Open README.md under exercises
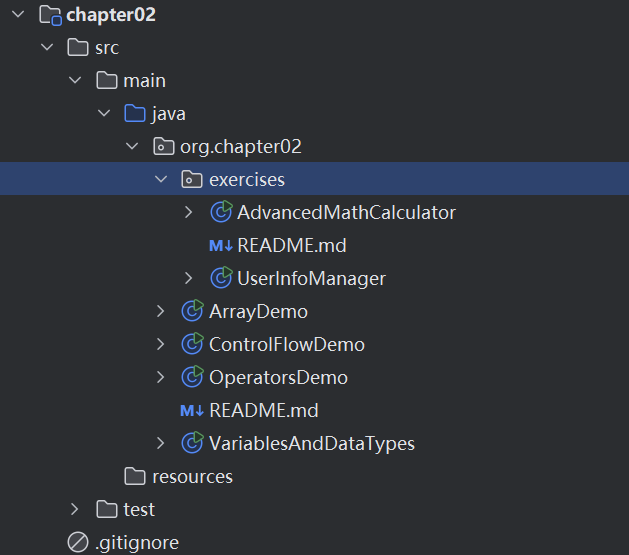Screen dimensions: 629x555 [x=292, y=245]
